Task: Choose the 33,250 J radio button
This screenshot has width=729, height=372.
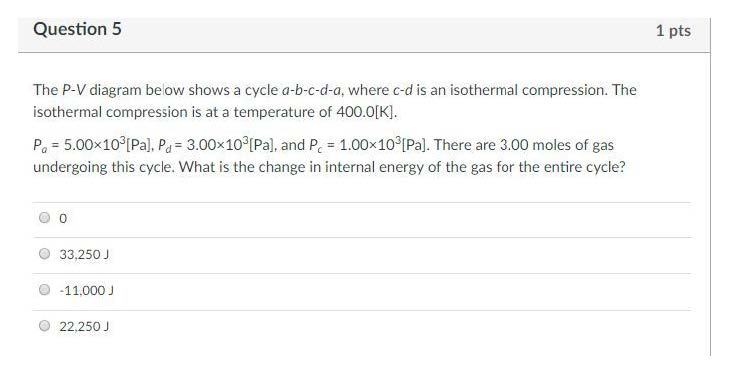Action: pyautogui.click(x=45, y=254)
